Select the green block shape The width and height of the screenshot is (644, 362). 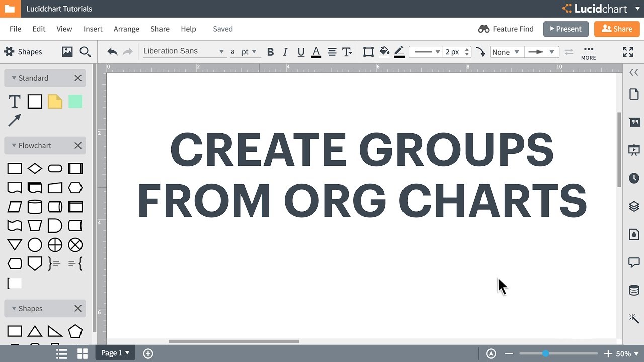pyautogui.click(x=75, y=102)
